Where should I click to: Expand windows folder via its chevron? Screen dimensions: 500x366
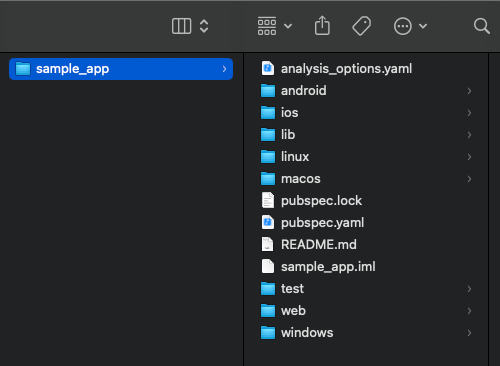[x=469, y=333]
